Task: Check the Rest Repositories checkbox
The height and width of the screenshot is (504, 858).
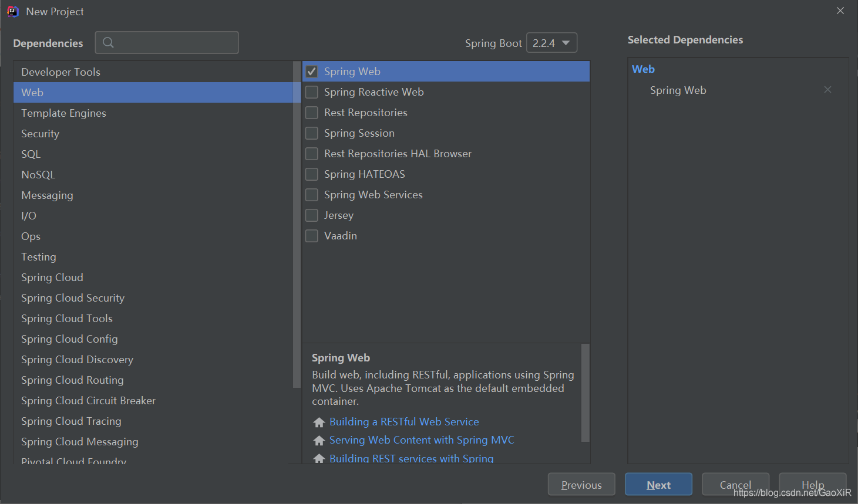Action: (312, 113)
